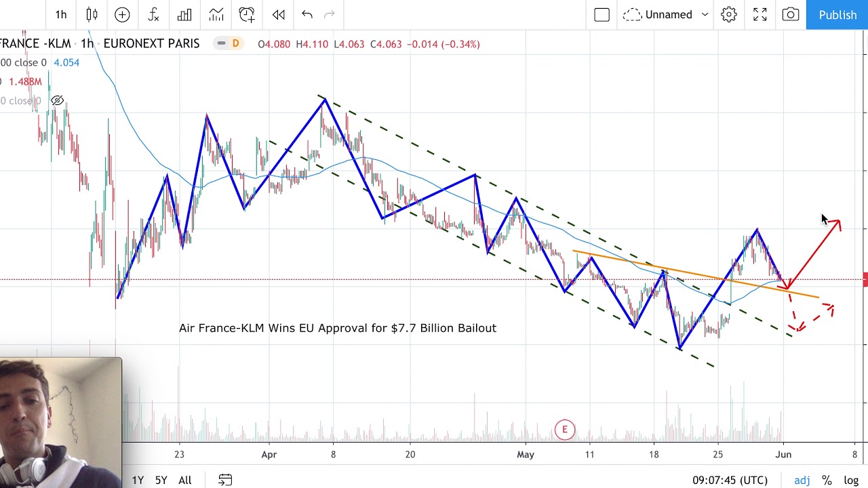Click the 09:07:45 (UTC) timezone clock
The height and width of the screenshot is (488, 868).
(730, 480)
